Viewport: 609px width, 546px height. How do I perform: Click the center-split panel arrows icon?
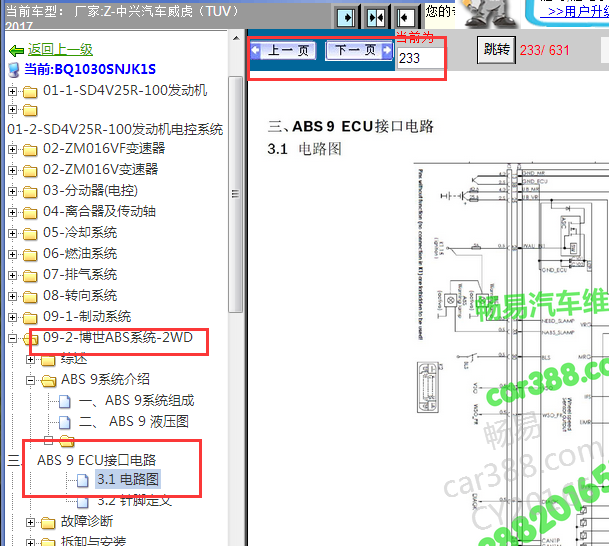click(376, 17)
